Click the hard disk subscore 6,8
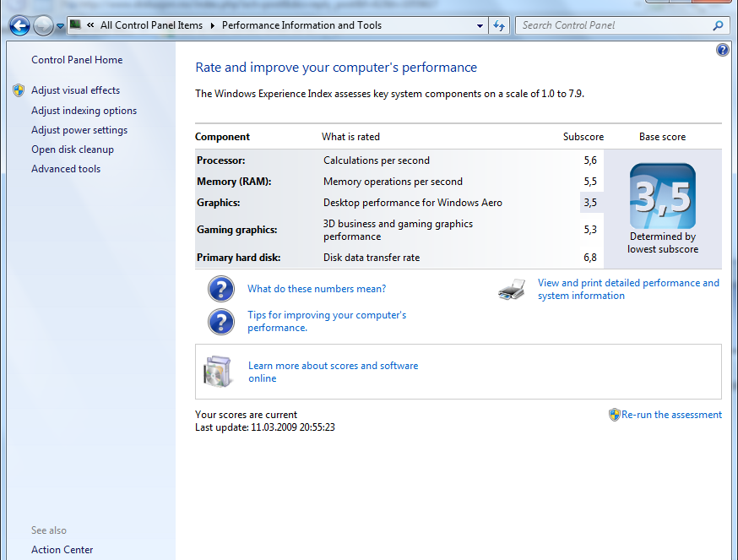This screenshot has width=738, height=560. point(590,257)
